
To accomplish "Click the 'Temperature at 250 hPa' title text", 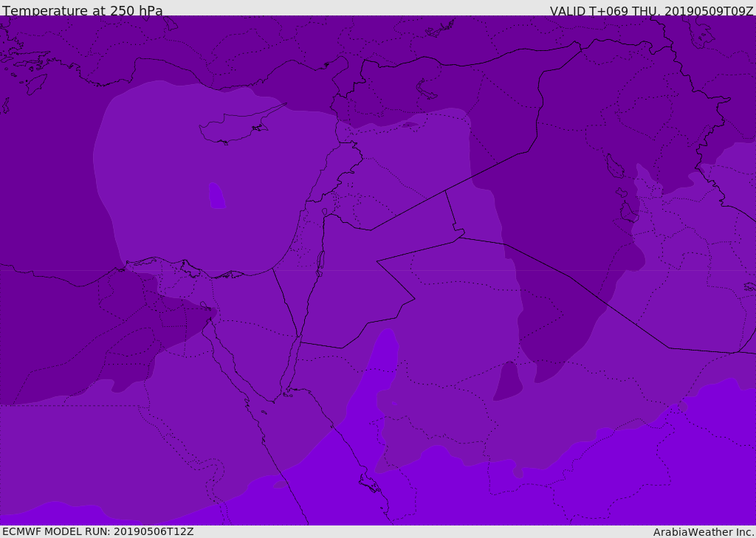I will [83, 10].
